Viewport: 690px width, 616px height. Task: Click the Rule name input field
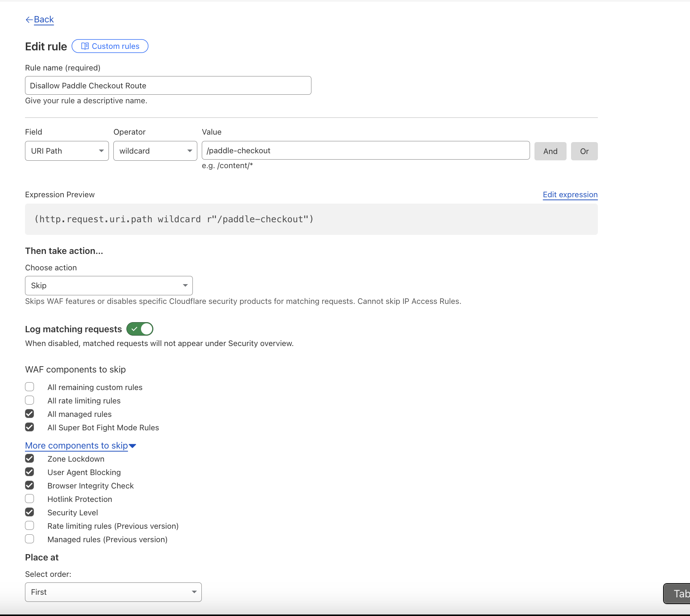pyautogui.click(x=168, y=86)
